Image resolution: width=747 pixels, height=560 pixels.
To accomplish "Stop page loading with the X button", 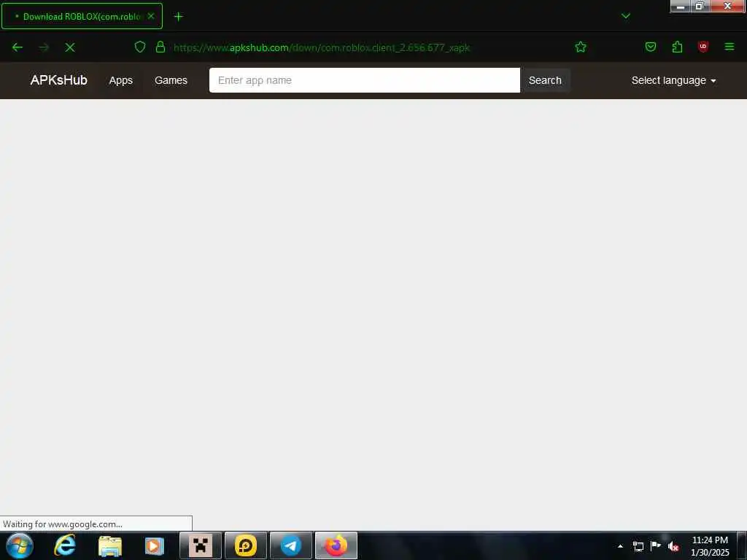I will pos(70,47).
